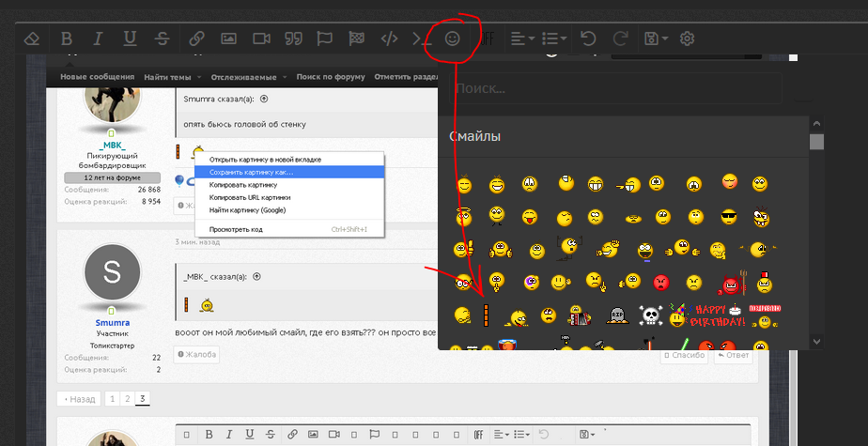Go to page 2 of the thread
The image size is (868, 446).
pos(127,399)
